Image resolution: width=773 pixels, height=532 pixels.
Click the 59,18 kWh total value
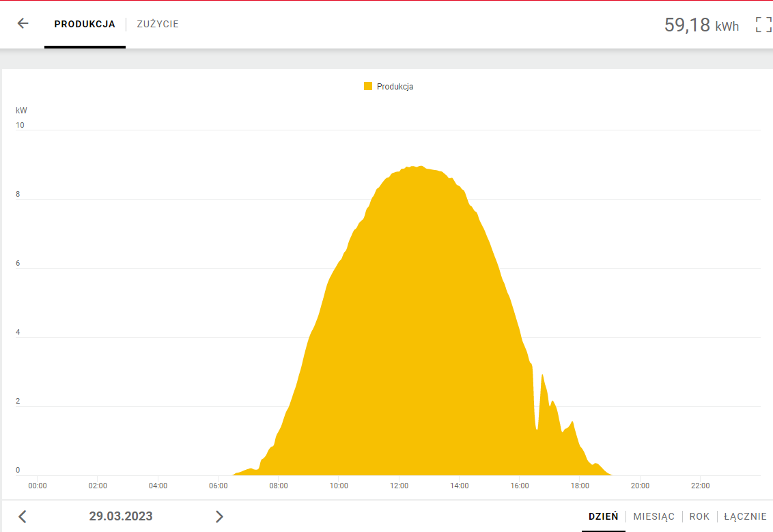pos(701,25)
